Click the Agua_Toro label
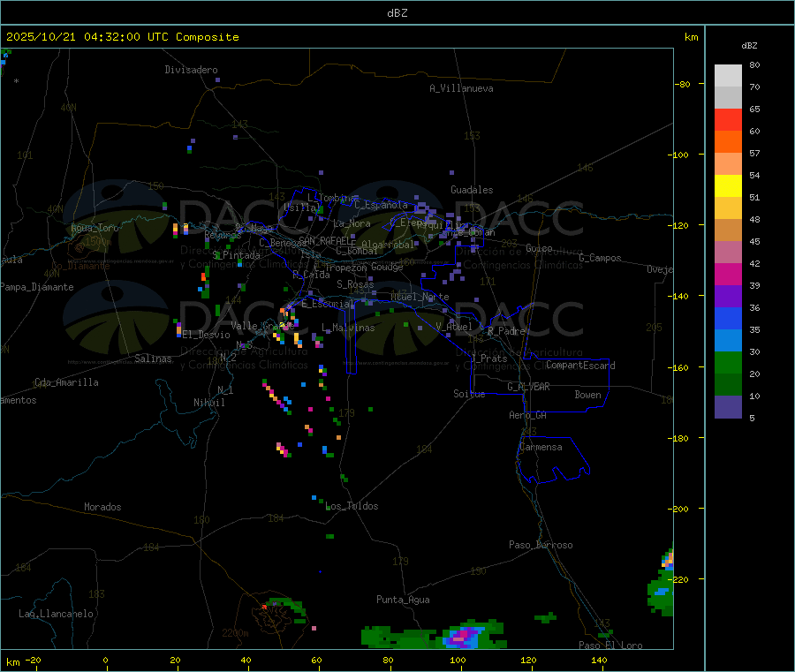 [95, 228]
